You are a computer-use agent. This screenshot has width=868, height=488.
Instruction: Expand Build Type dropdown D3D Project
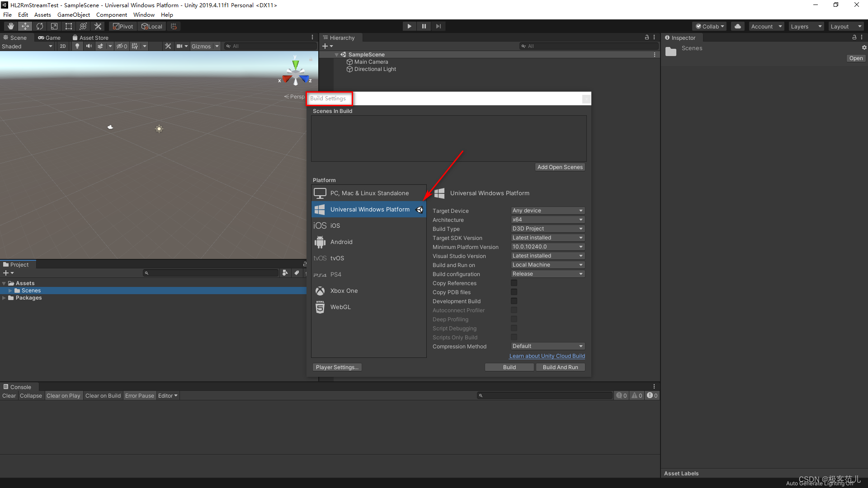point(546,228)
